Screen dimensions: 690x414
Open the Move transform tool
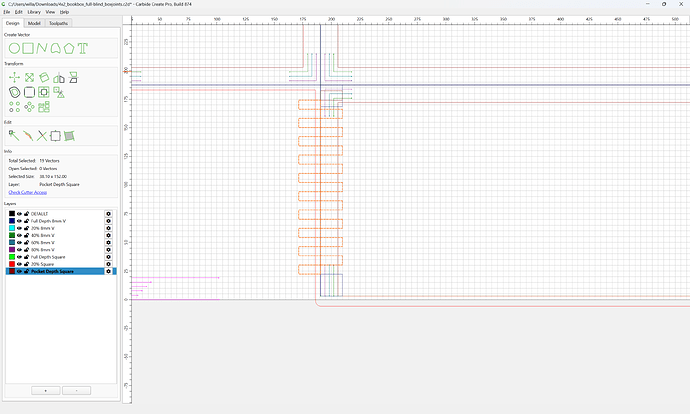(15, 78)
